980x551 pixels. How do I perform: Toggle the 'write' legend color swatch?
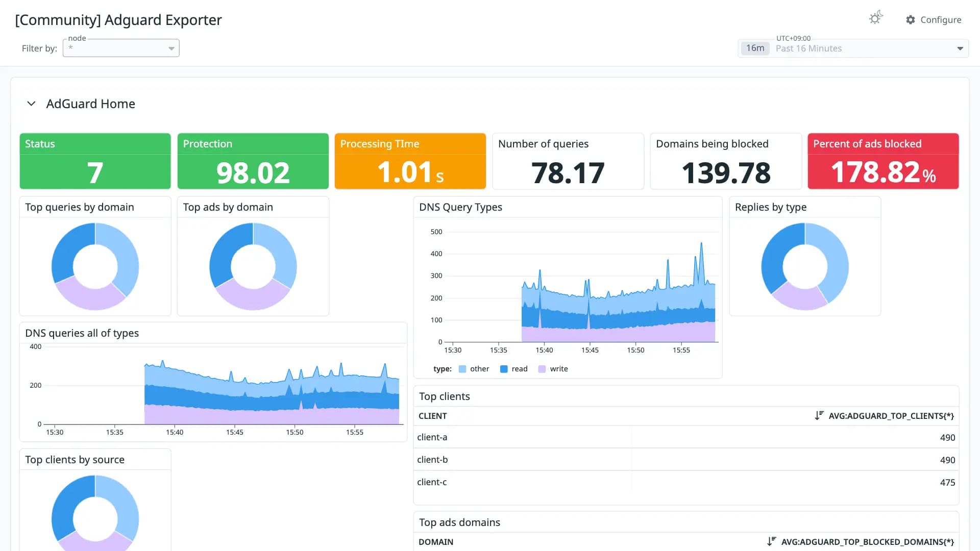tap(542, 369)
